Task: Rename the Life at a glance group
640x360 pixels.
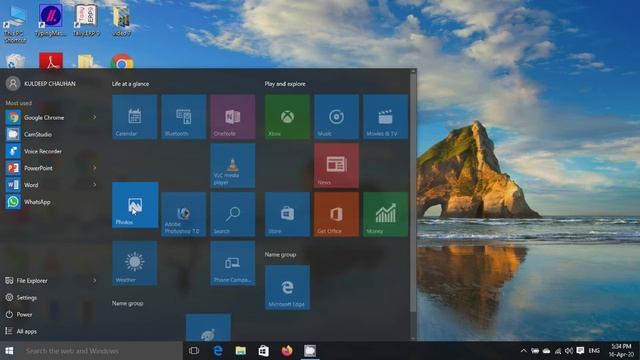Action: coord(131,84)
